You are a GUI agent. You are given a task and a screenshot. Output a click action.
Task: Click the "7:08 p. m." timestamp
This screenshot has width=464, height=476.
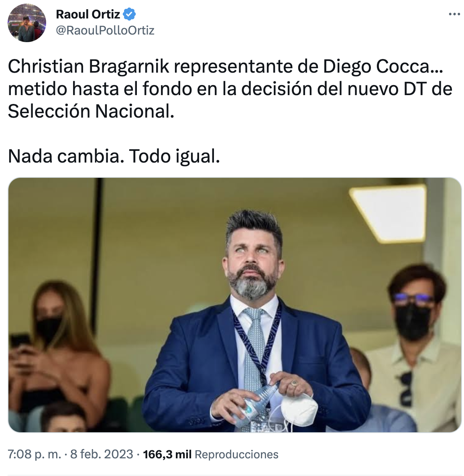(x=34, y=454)
